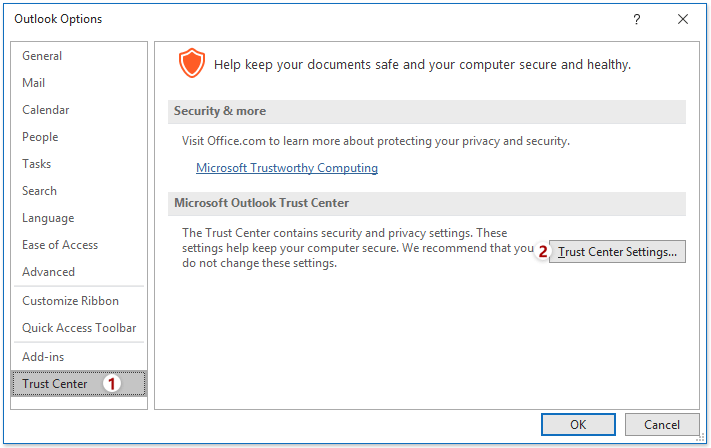
Task: Click the help question mark icon
Action: (x=637, y=19)
